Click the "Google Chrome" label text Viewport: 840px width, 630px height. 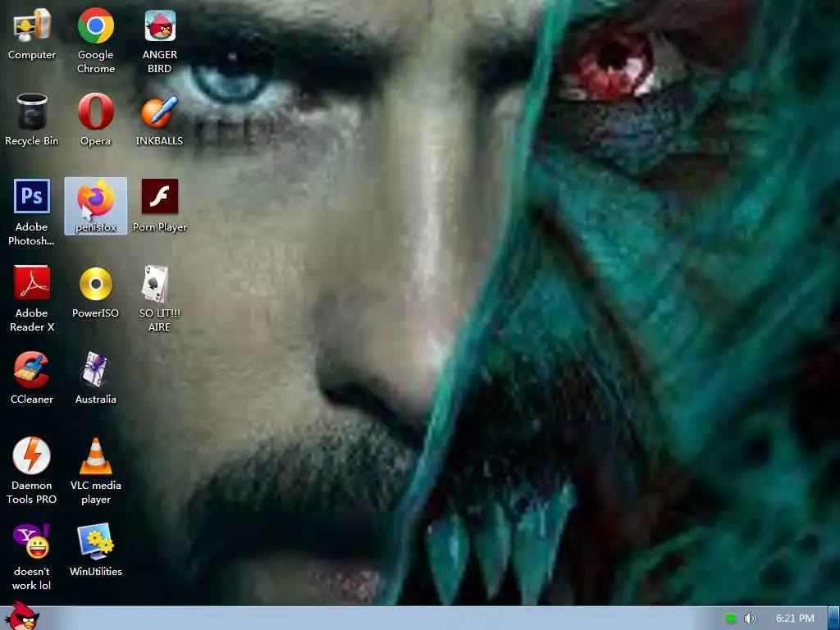(96, 62)
